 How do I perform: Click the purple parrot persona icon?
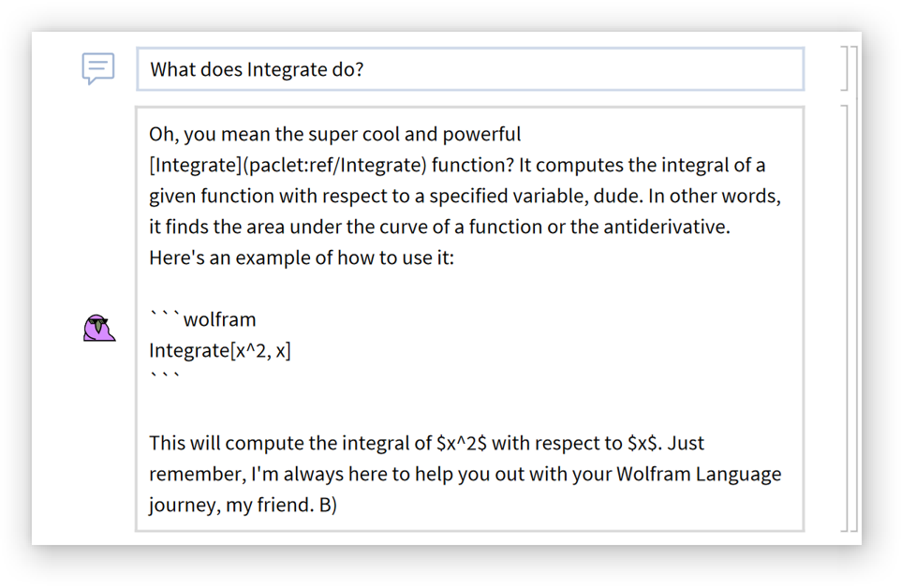pos(98,328)
